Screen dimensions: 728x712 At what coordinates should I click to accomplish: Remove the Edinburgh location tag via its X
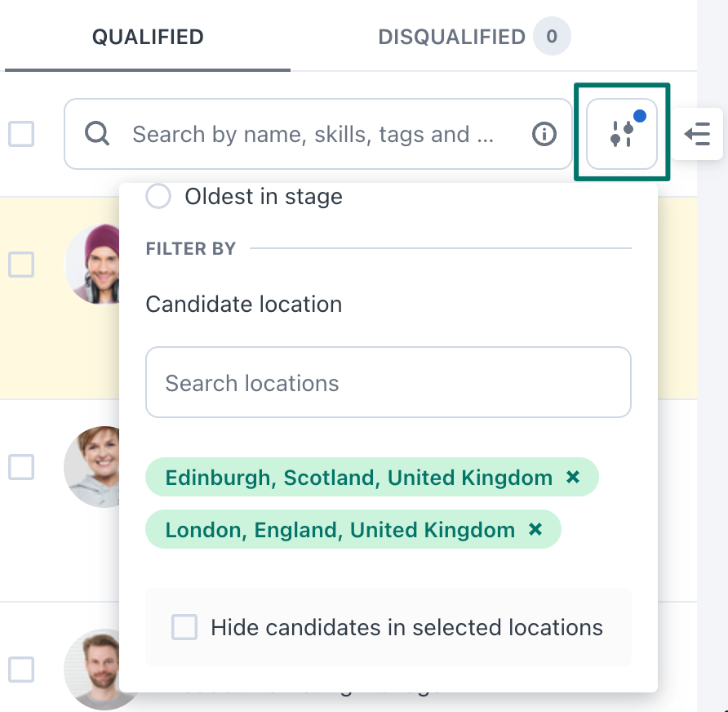pos(573,478)
